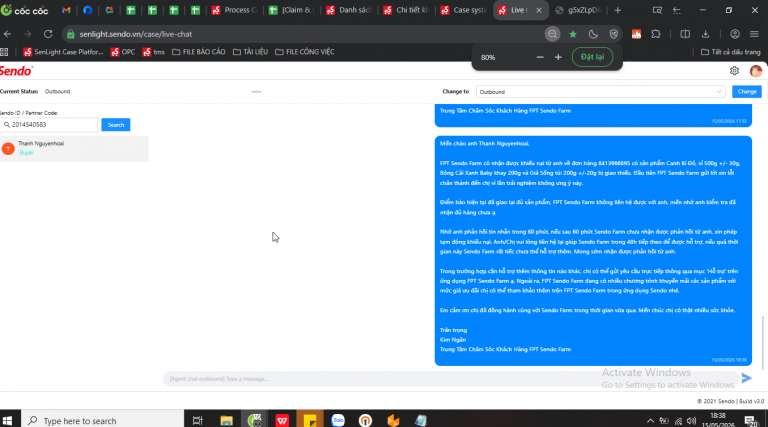Open the Sendo settings gear
This screenshot has width=768, height=427.
click(734, 71)
